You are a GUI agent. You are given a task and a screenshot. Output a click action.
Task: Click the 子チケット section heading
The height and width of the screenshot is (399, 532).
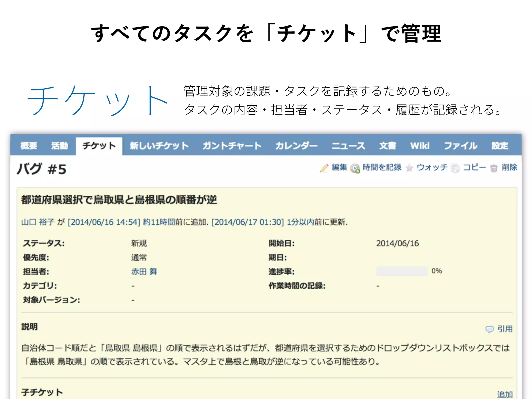(42, 392)
